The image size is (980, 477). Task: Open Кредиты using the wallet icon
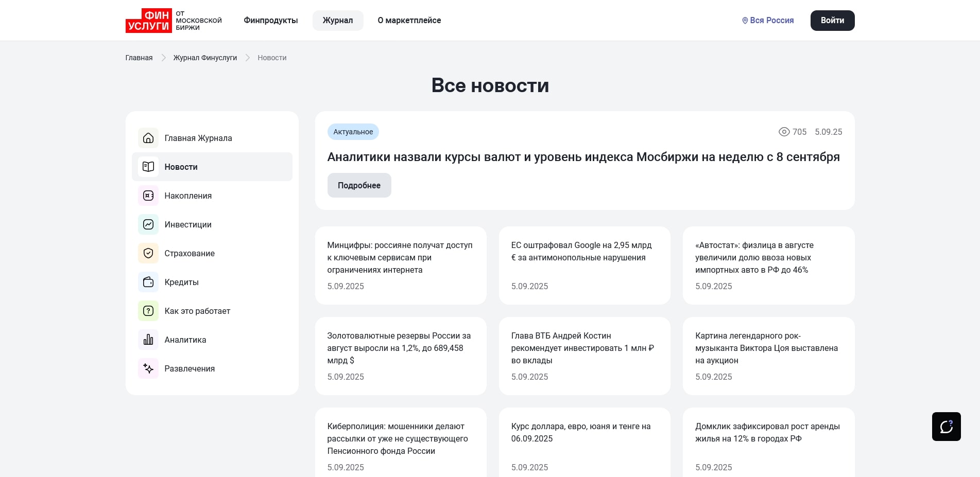pyautogui.click(x=148, y=282)
